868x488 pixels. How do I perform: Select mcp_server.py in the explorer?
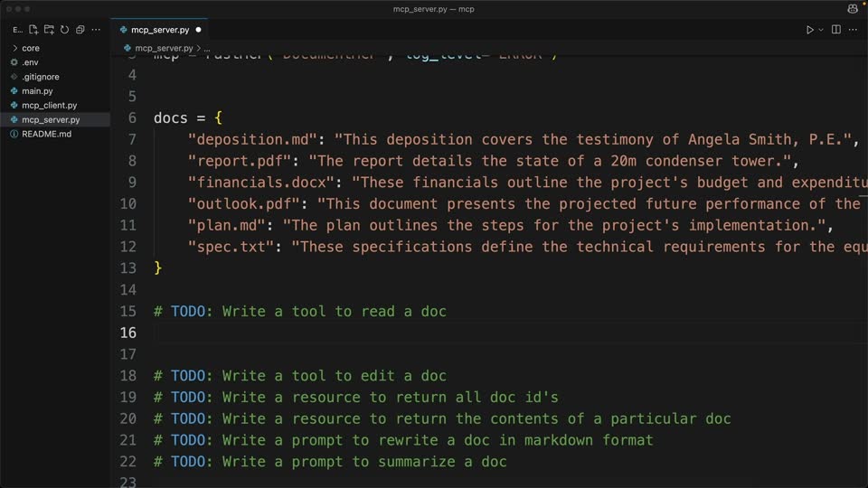pos(55,119)
